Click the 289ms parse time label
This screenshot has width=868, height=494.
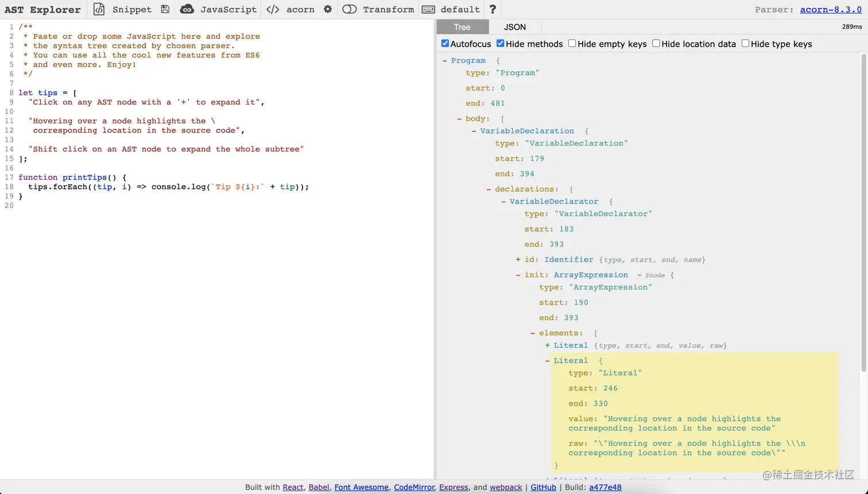point(852,27)
